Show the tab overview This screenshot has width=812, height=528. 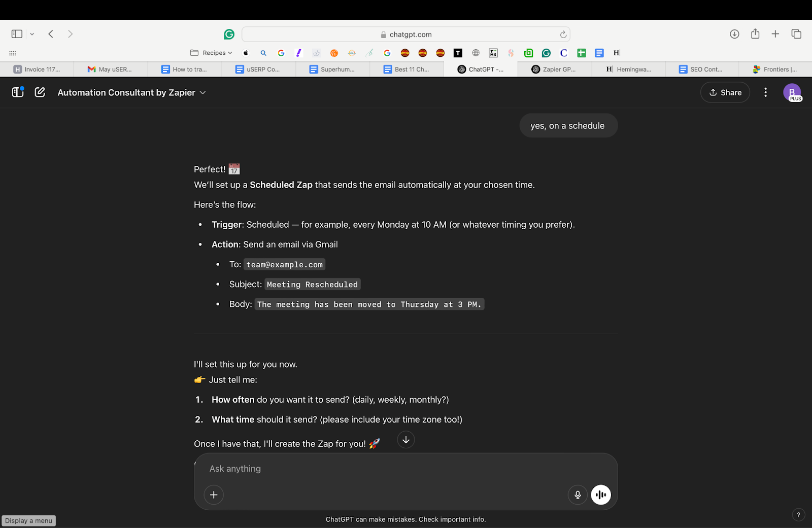[x=796, y=34]
